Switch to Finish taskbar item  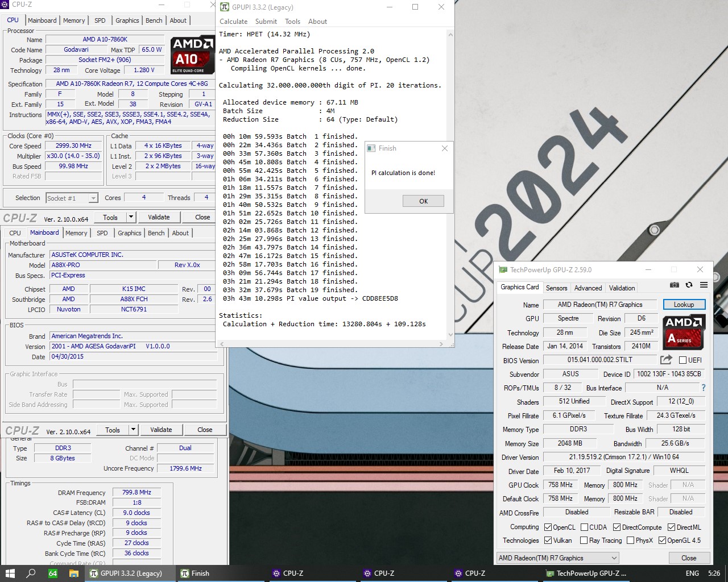click(221, 573)
